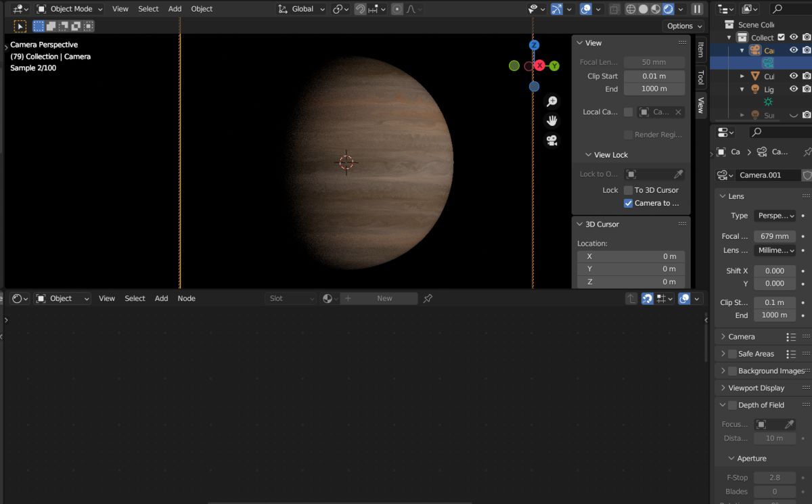This screenshot has width=812, height=504.
Task: Open the lens Type Perspective dropdown
Action: tap(775, 216)
